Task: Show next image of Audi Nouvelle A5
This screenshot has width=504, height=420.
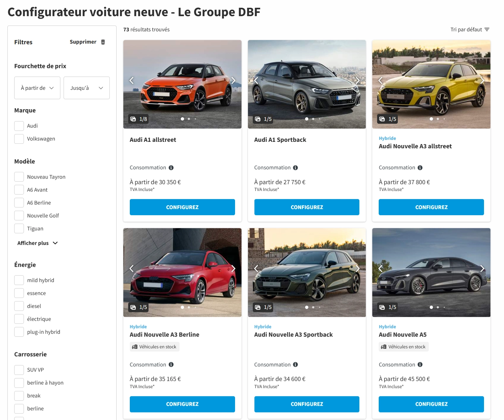Action: [482, 268]
